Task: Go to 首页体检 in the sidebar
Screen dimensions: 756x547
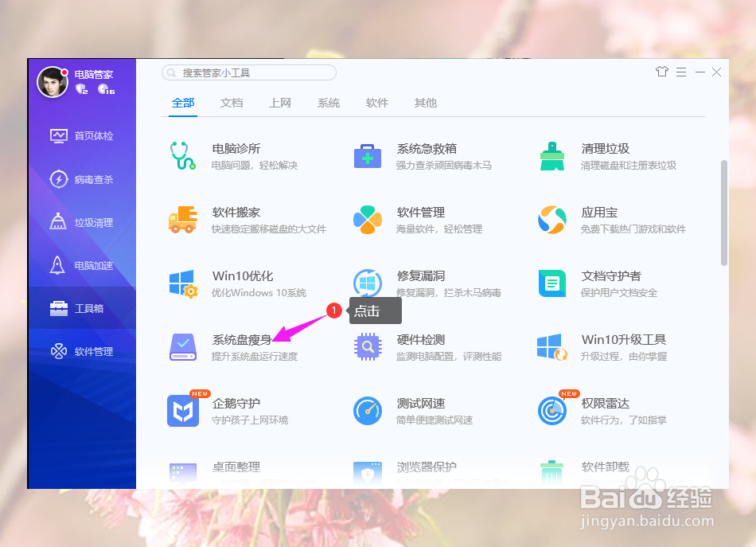Action: coord(81,136)
